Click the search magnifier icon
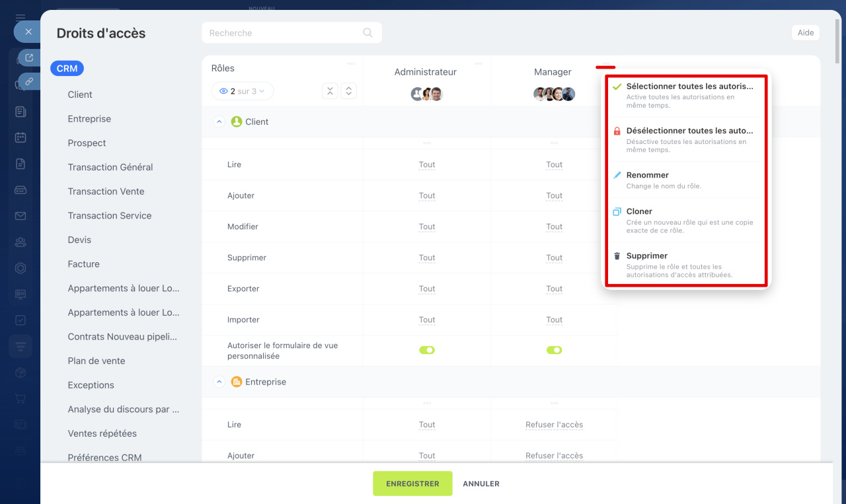846x504 pixels. point(367,33)
